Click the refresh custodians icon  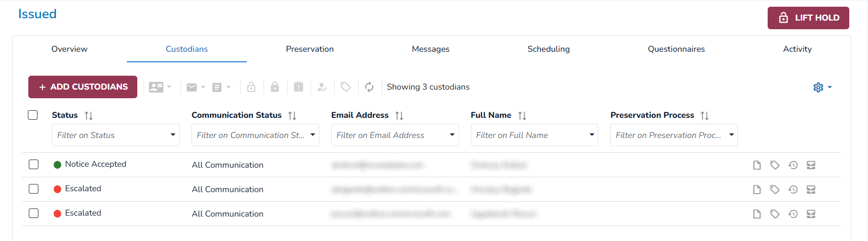tap(369, 87)
